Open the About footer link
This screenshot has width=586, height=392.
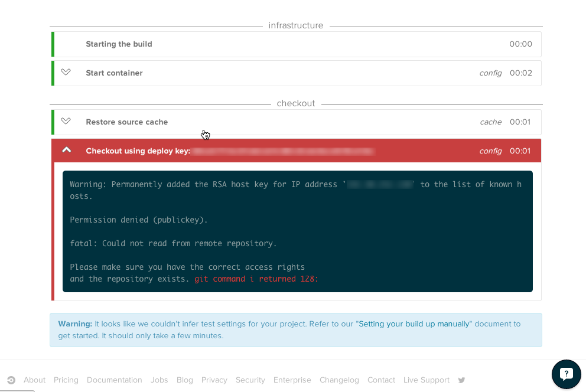pos(34,380)
